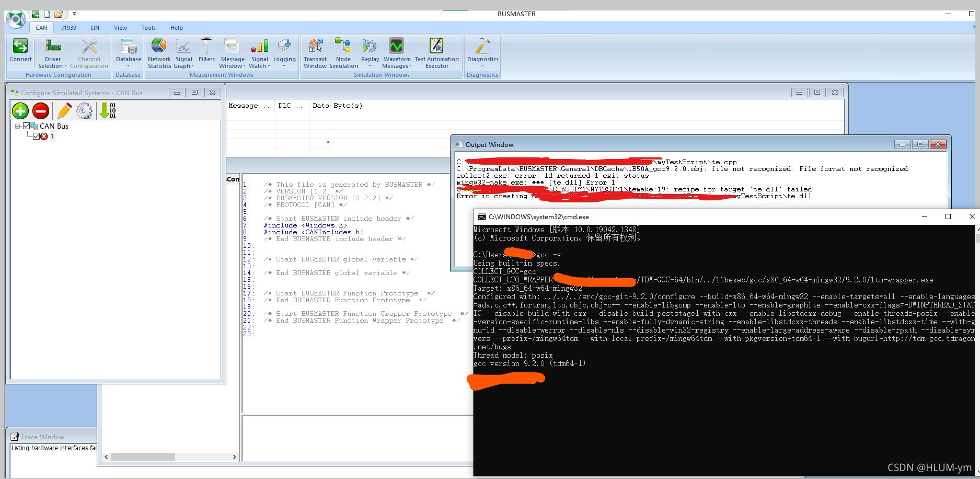Screen dimensions: 980x479
Task: Add a node with the green plus icon
Action: 20,111
